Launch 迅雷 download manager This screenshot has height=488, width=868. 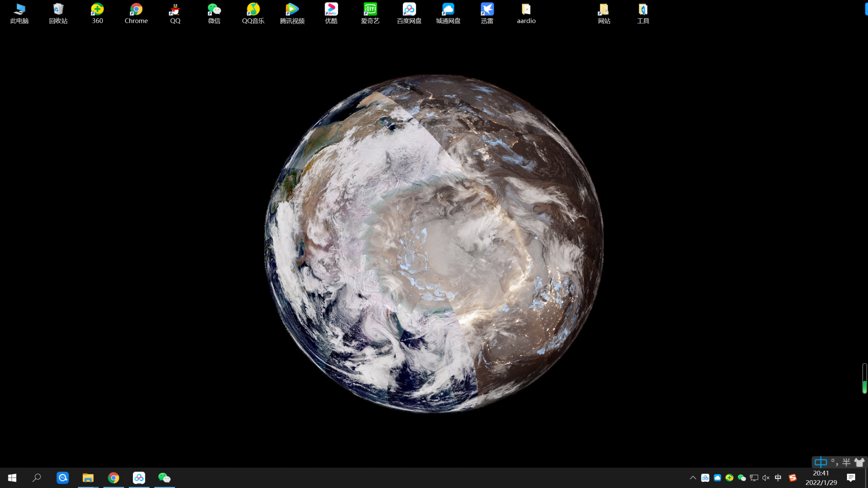pyautogui.click(x=487, y=10)
